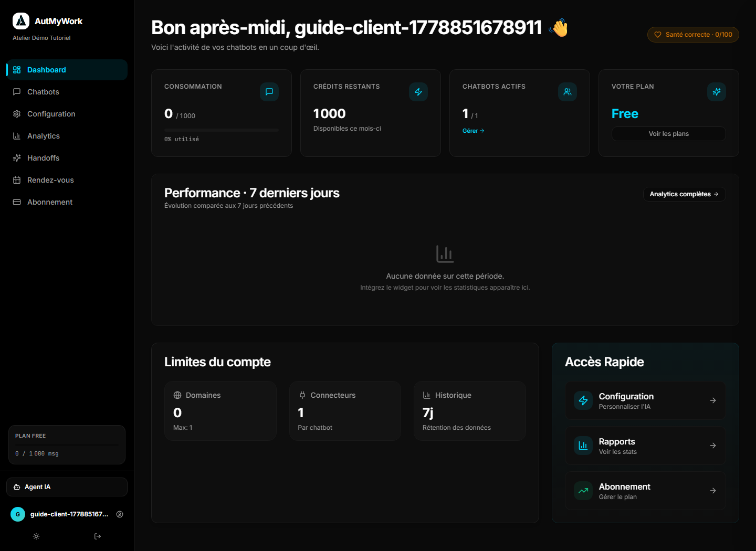The height and width of the screenshot is (551, 756).
Task: Click the Free plan text
Action: (x=625, y=114)
